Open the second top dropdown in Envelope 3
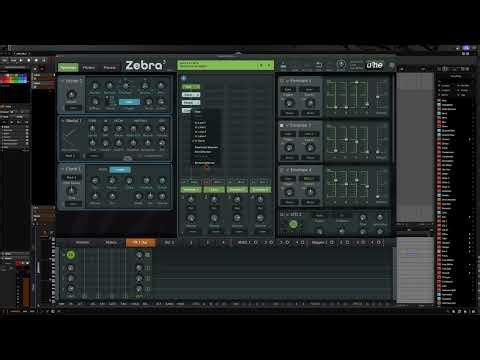Viewport: 480px width, 360px height. [x=309, y=134]
